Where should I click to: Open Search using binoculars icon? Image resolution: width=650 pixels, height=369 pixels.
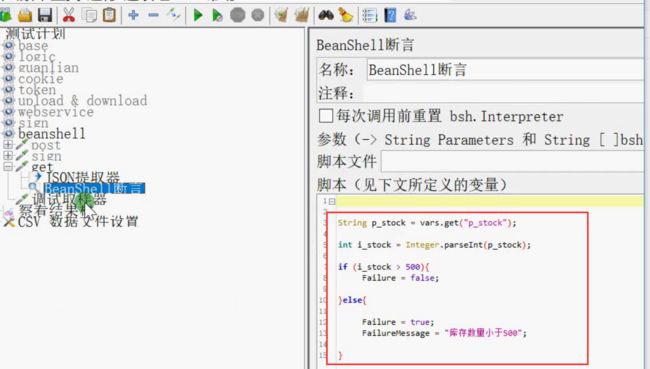point(326,15)
